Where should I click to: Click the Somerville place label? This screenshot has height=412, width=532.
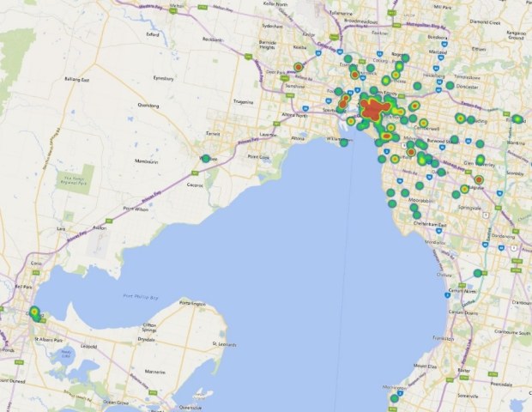coord(468,396)
